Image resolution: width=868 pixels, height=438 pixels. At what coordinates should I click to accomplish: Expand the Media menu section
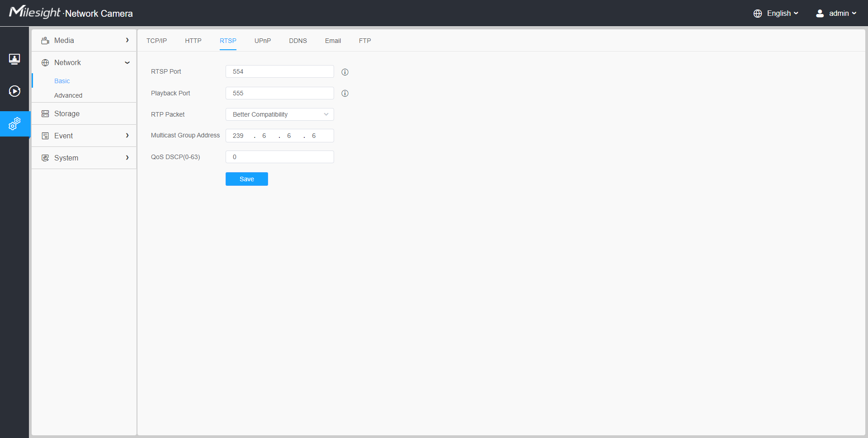click(84, 41)
